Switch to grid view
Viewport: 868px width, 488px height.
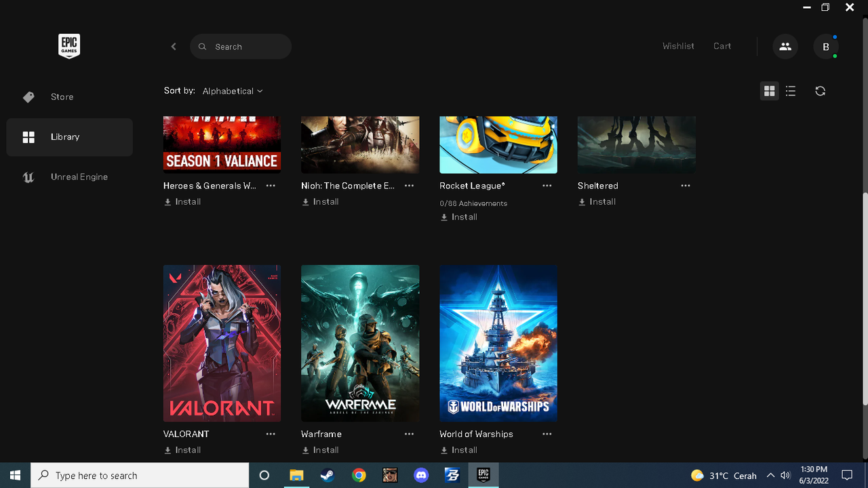point(769,91)
